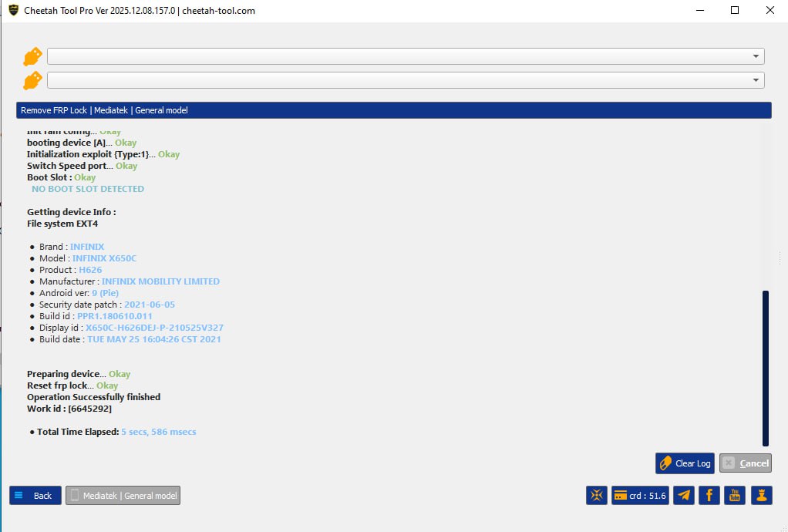The height and width of the screenshot is (532, 788).
Task: Clear the log with Clear Log
Action: [x=685, y=463]
